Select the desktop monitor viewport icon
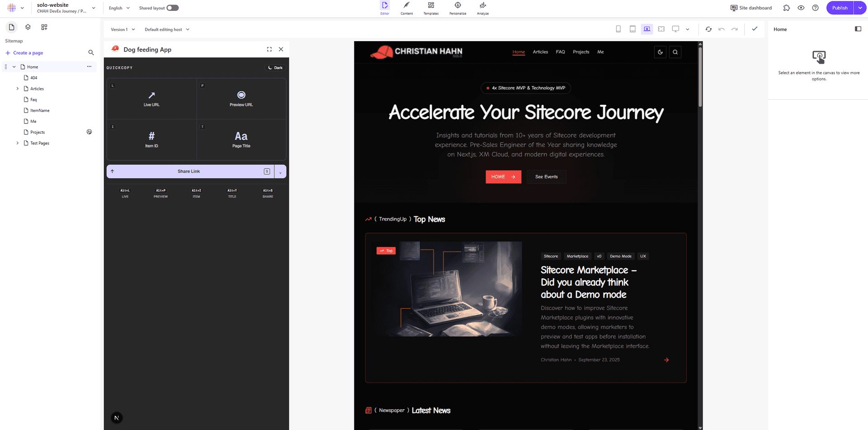Image resolution: width=868 pixels, height=430 pixels. tap(675, 29)
